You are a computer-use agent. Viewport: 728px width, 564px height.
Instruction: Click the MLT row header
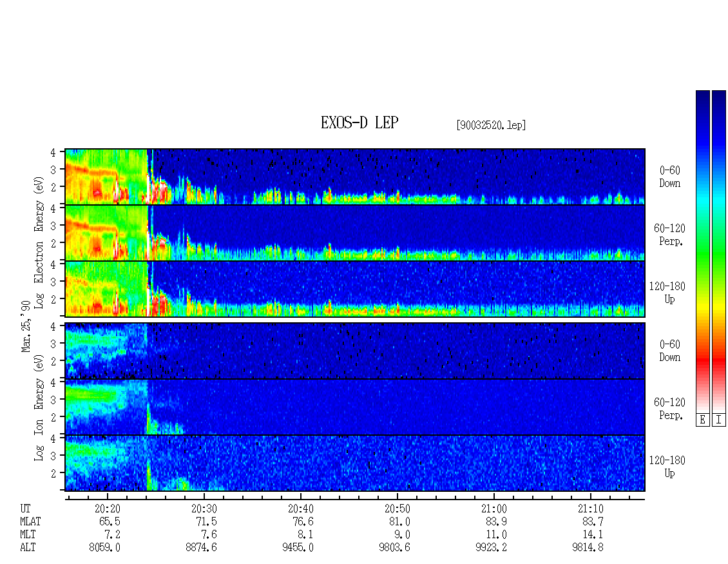tap(28, 535)
